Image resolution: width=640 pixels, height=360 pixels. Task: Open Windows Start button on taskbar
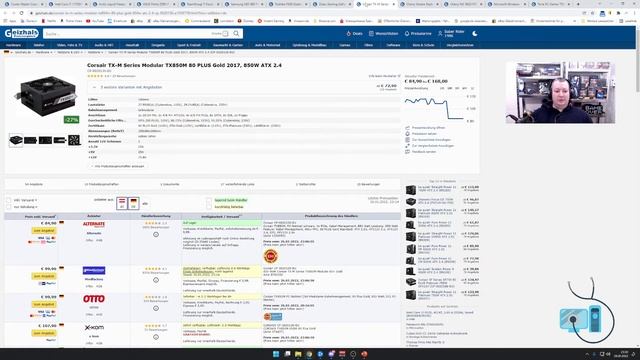(276, 354)
